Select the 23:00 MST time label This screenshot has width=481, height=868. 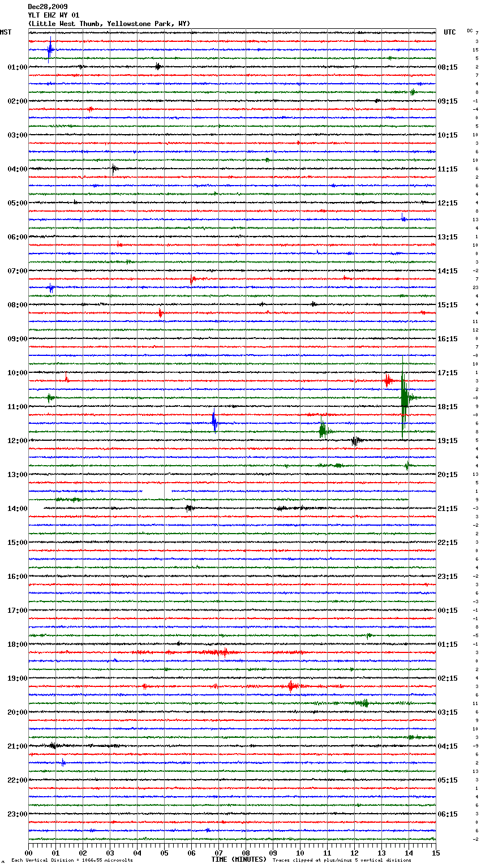click(x=18, y=814)
